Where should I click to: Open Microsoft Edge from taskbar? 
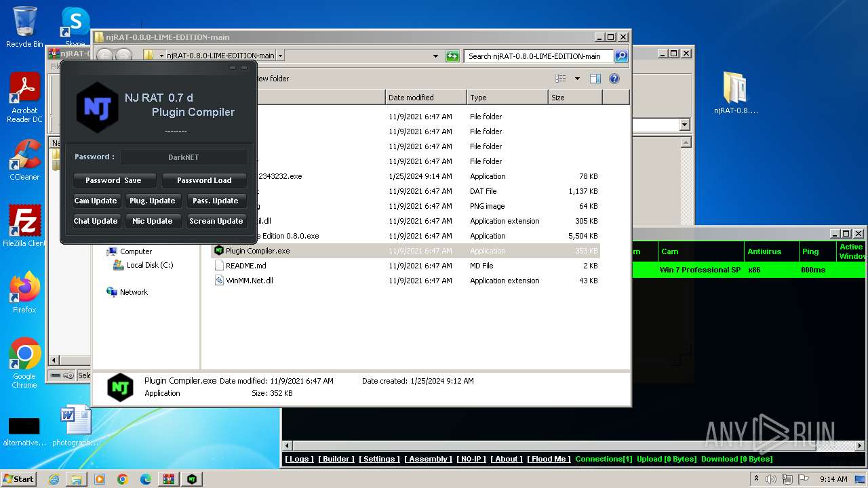point(146,479)
